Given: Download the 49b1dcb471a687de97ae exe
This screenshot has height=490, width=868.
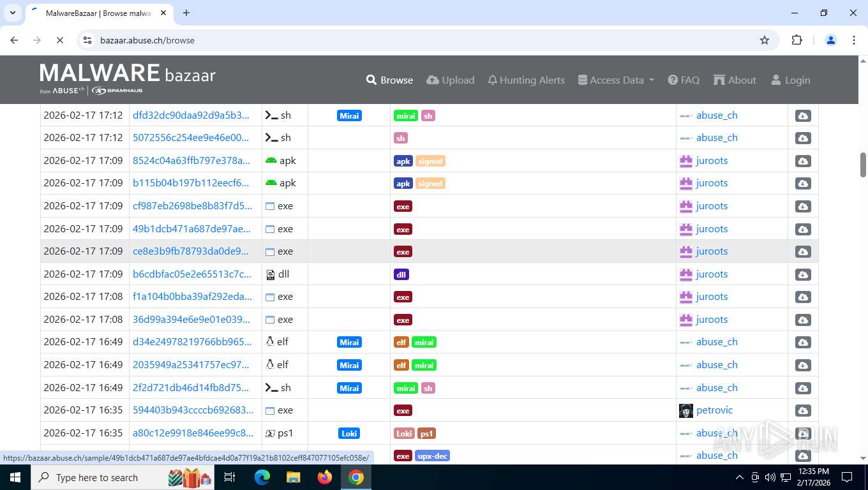Looking at the screenshot, I should pyautogui.click(x=803, y=229).
